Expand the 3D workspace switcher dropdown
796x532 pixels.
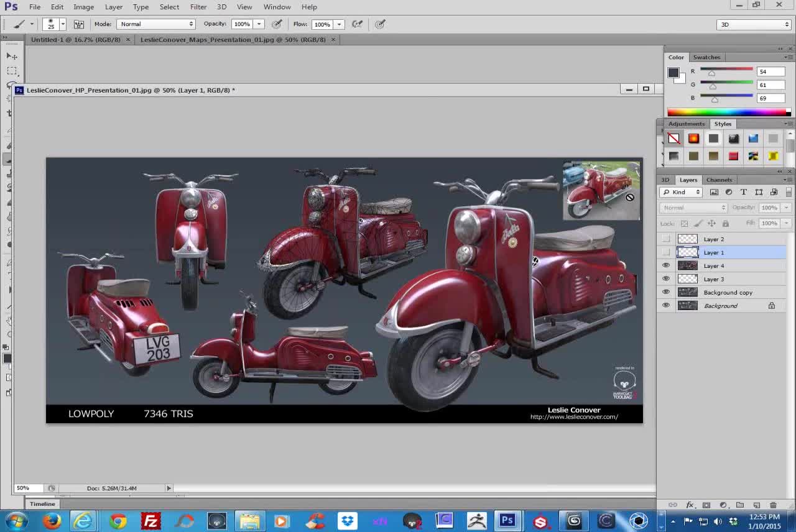tap(754, 24)
